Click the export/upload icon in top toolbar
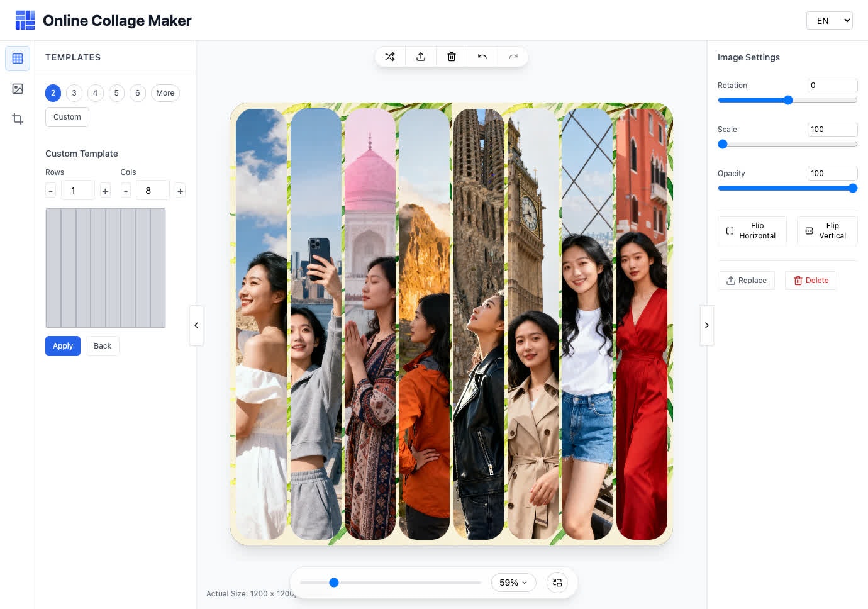Image resolution: width=868 pixels, height=609 pixels. click(x=421, y=57)
